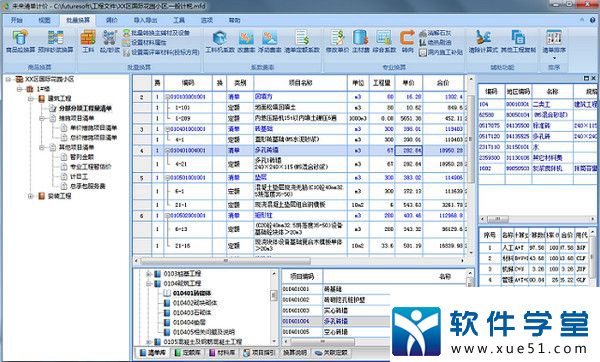Viewport: 600px width, 362px height.
Task: Select 单价措施项目清单 tree item
Action: click(93, 128)
